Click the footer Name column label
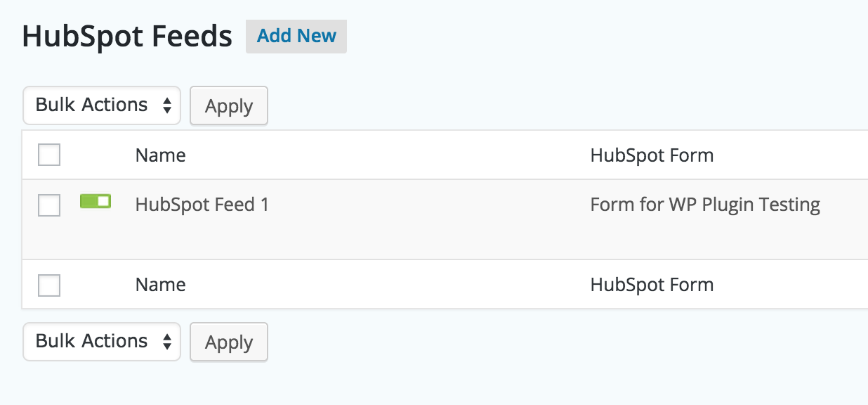This screenshot has width=868, height=405. click(x=160, y=285)
